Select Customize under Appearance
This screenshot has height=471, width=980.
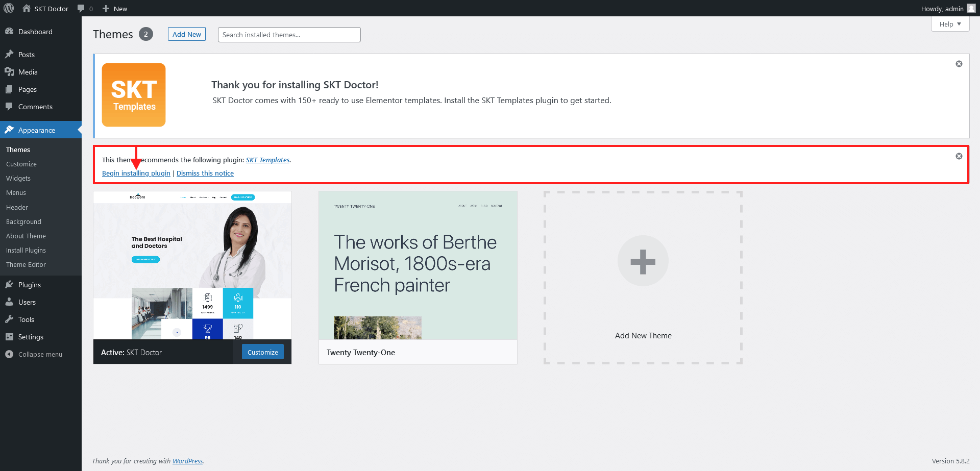click(x=21, y=164)
